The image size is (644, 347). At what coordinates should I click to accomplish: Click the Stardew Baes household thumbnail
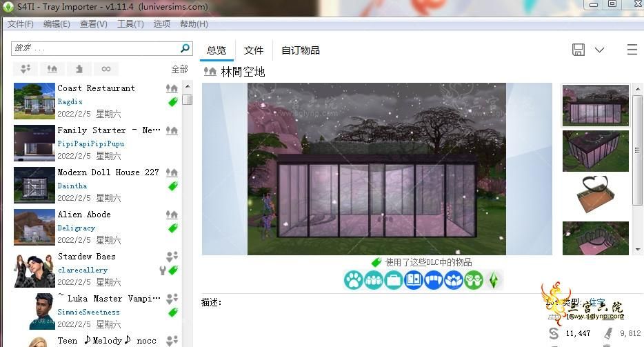click(34, 270)
